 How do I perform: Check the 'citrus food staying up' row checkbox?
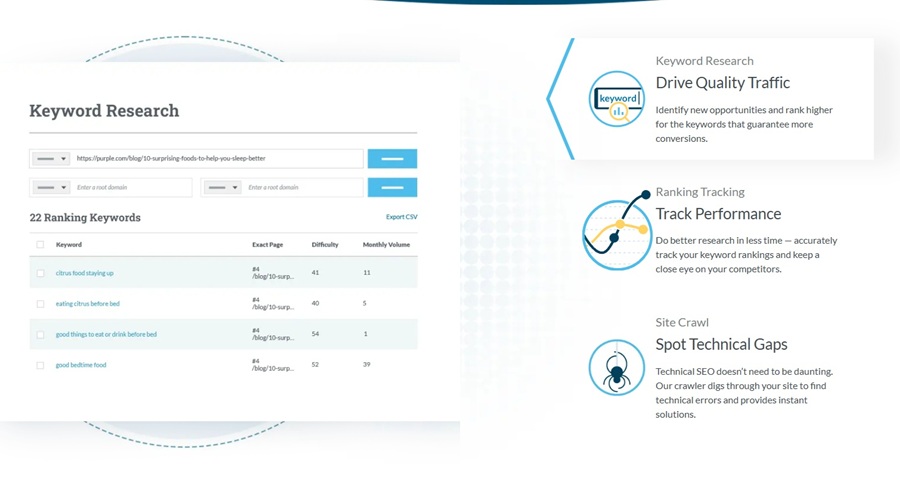coord(40,273)
